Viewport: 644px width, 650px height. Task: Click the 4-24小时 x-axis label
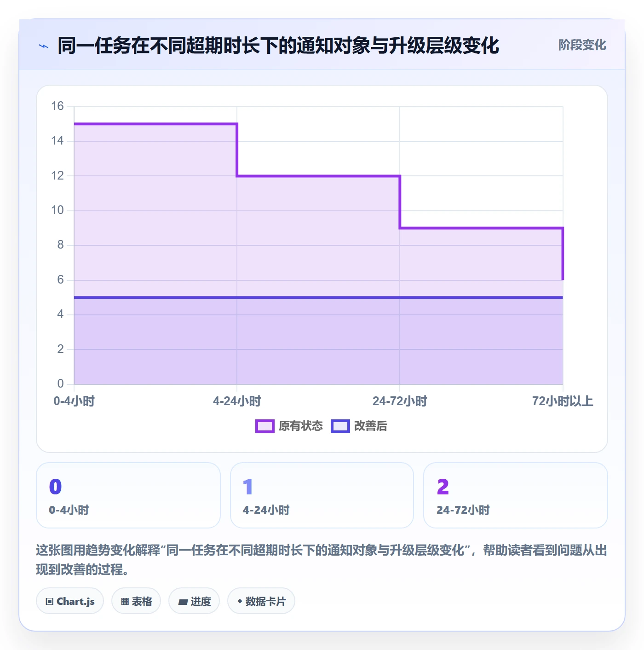[237, 401]
